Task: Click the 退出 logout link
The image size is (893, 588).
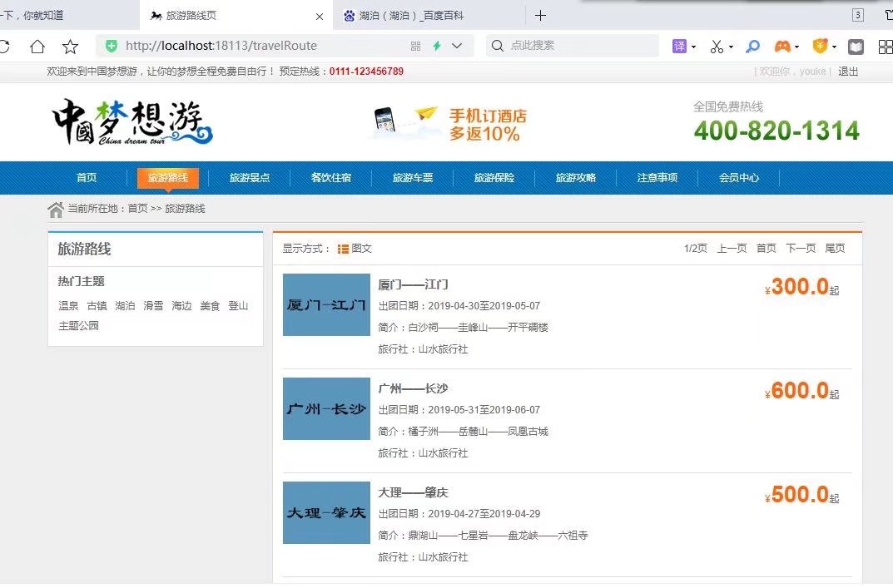Action: (847, 72)
